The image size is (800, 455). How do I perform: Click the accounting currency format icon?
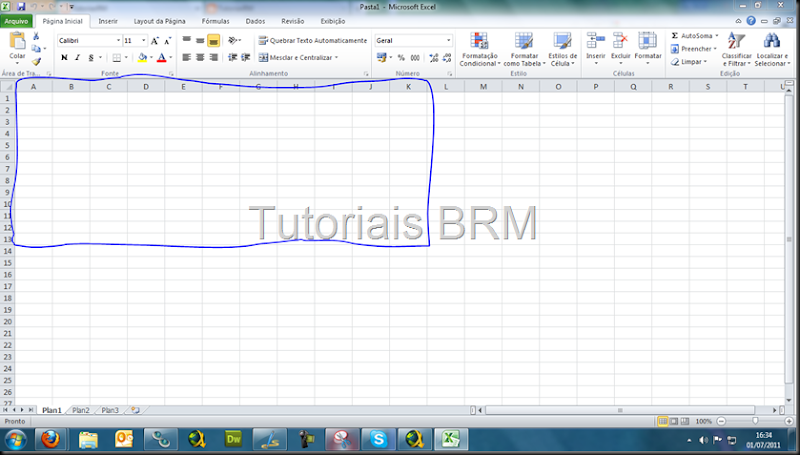(382, 58)
